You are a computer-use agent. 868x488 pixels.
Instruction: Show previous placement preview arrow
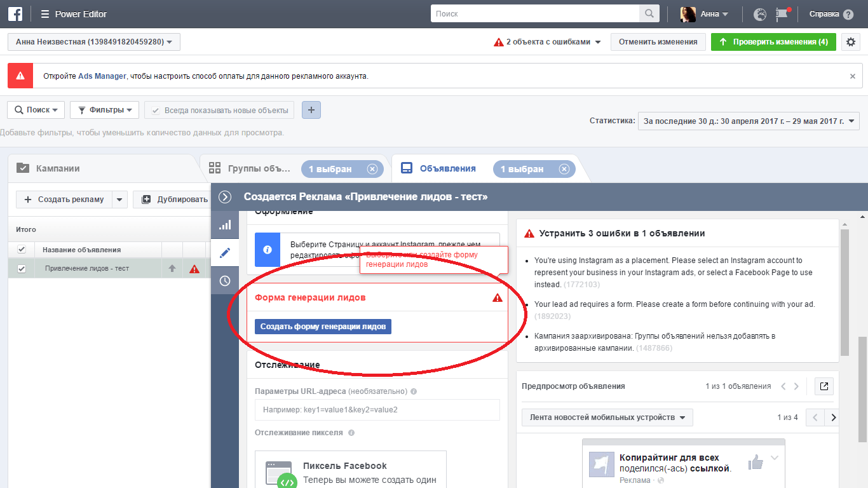click(x=815, y=417)
